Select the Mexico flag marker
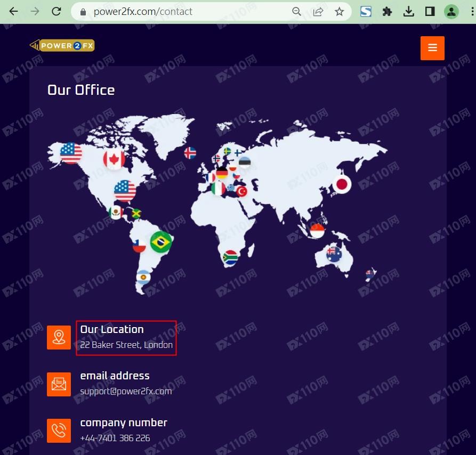476x455 pixels. click(x=116, y=212)
